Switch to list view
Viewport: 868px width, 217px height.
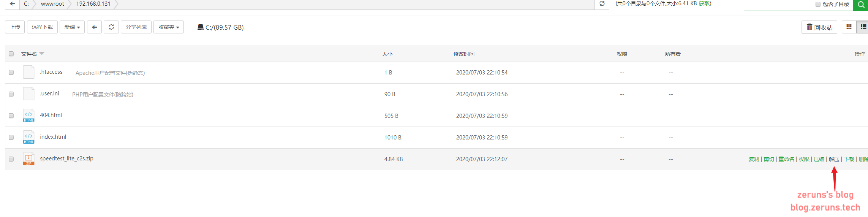pos(863,27)
